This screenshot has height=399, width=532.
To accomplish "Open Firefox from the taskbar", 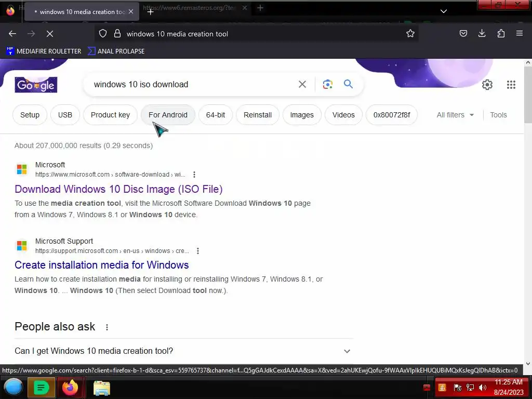I will (70, 387).
